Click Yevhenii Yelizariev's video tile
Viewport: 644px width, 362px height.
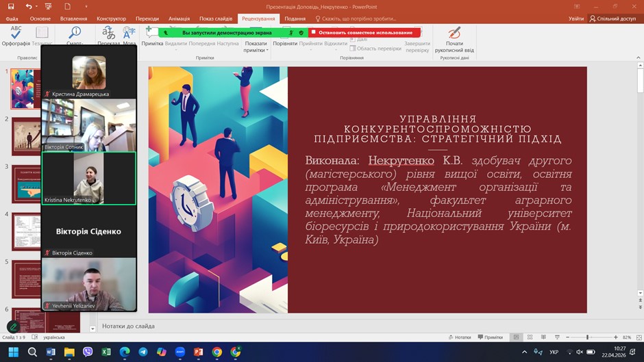click(88, 284)
